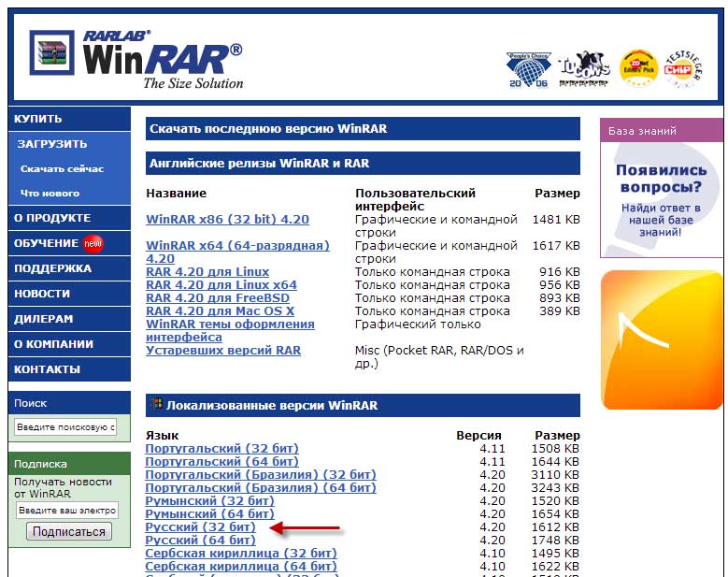The height and width of the screenshot is (577, 728).
Task: Open the RAR 4.20 для Mac OS X link
Action: (220, 310)
